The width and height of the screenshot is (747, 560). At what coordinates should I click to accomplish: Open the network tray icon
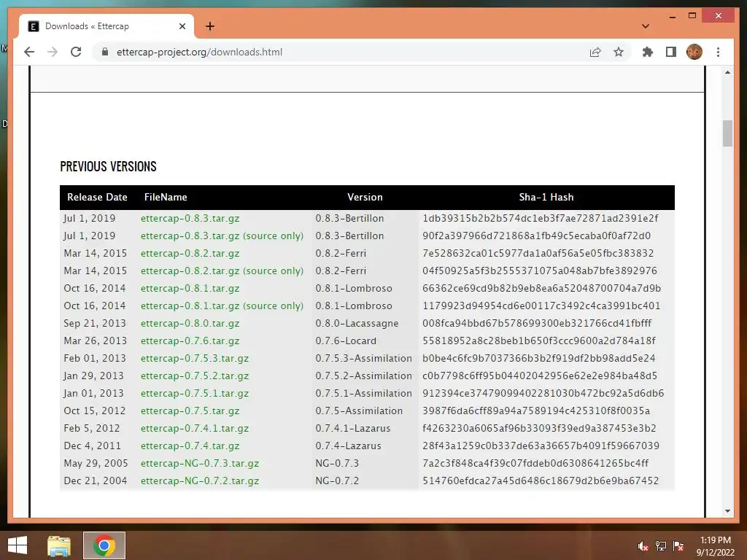click(661, 546)
